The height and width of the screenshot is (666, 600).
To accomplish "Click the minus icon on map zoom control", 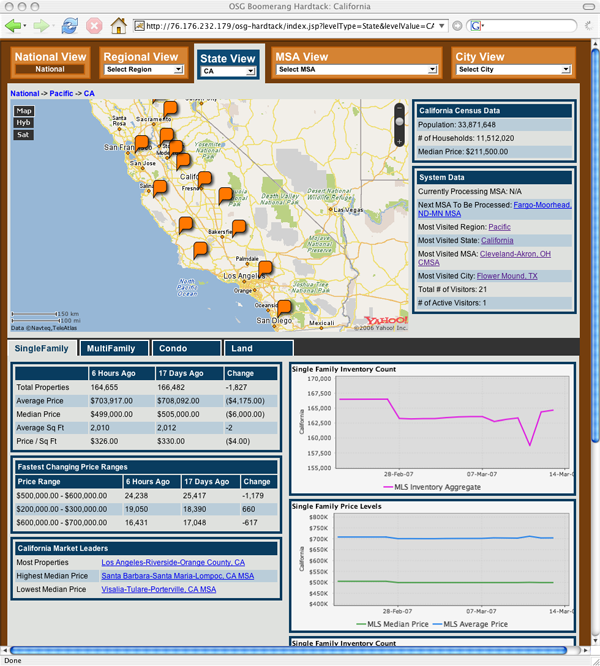I will 399,108.
